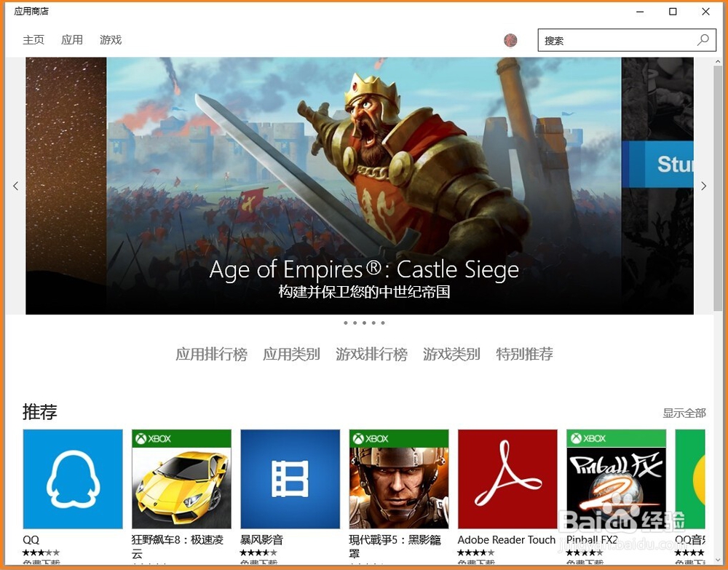Switch to the 游戏 tab
This screenshot has width=728, height=570.
click(111, 40)
